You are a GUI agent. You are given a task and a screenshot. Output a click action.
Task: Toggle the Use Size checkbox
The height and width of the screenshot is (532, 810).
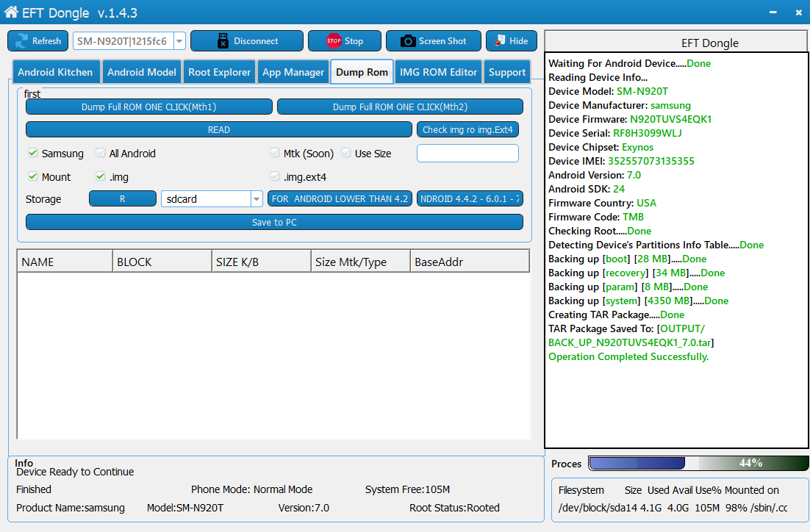coord(346,153)
